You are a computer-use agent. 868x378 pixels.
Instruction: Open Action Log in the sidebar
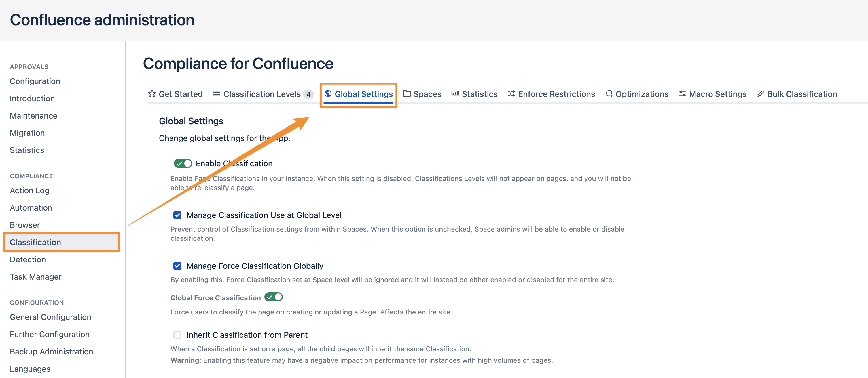(29, 190)
